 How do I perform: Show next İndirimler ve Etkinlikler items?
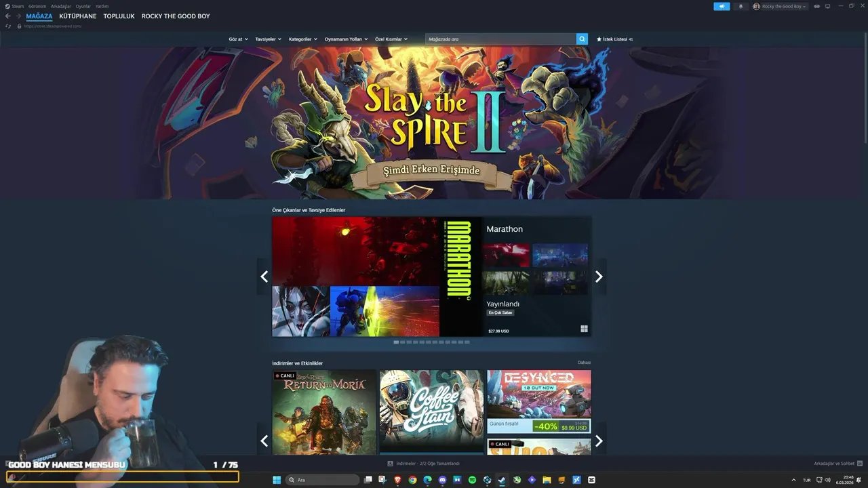tap(599, 441)
